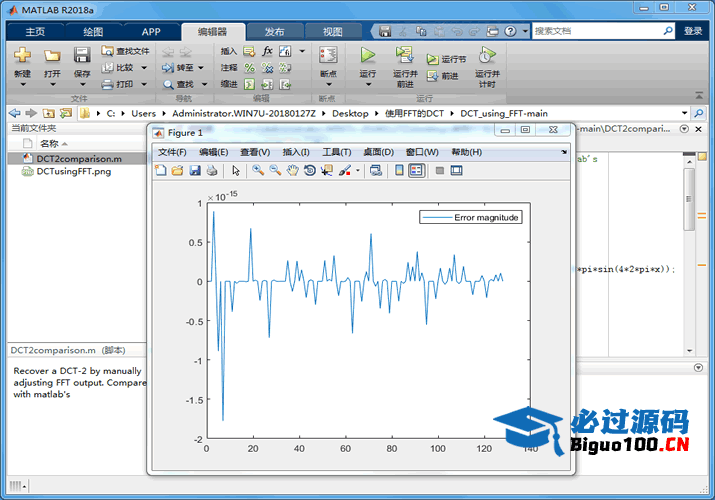Activate the Rotate 3D tool
The width and height of the screenshot is (715, 500).
pyautogui.click(x=310, y=171)
